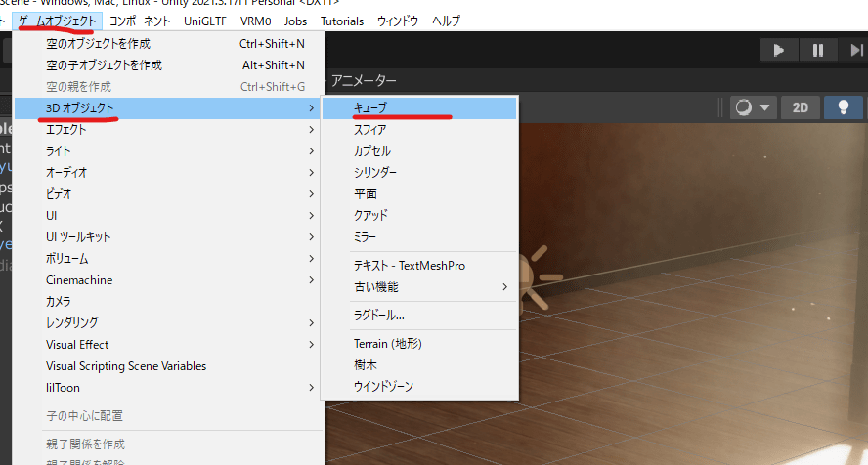This screenshot has width=868, height=465.
Task: Open the ヘルプ menu
Action: pos(445,21)
